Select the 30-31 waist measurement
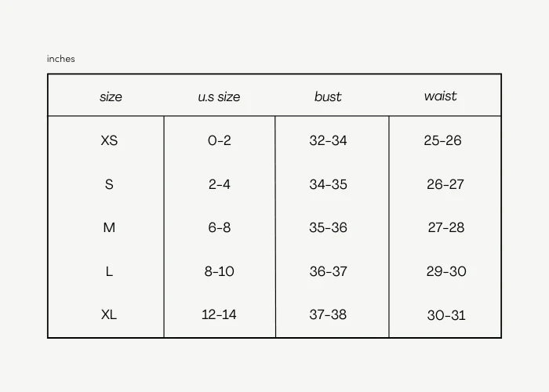 [x=446, y=315]
